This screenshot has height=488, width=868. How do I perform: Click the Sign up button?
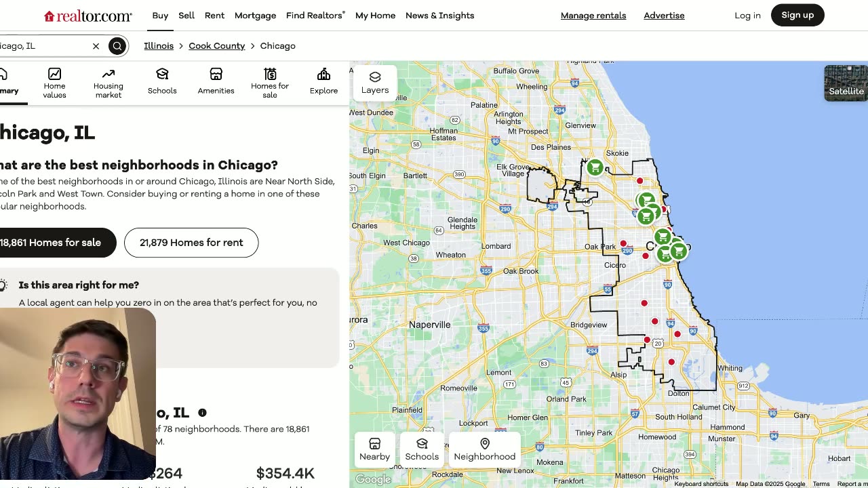(797, 15)
